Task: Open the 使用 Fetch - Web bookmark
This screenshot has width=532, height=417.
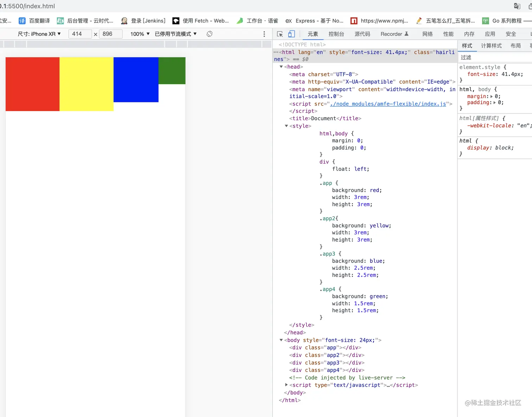Action: tap(201, 21)
